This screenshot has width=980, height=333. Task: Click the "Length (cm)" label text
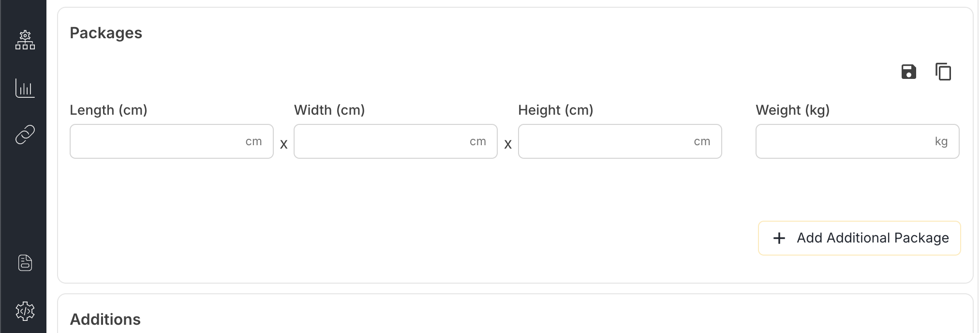(108, 110)
